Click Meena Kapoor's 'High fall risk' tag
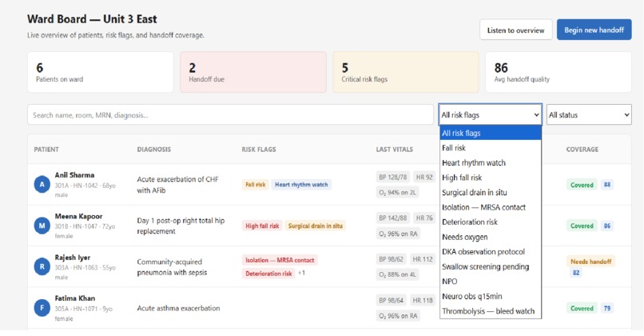The height and width of the screenshot is (336, 644). click(262, 226)
